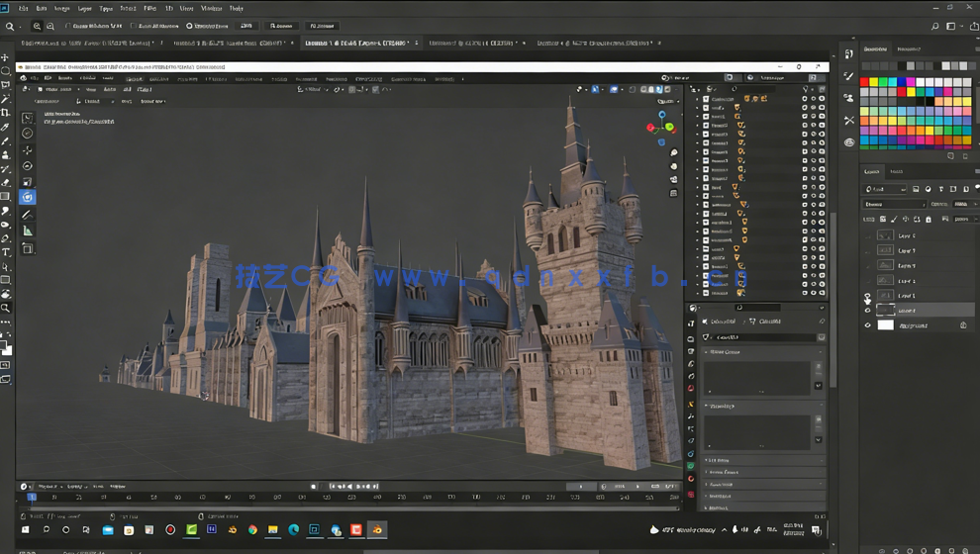Screen dimensions: 980x554
Task: Open the red World properties tab icon
Action: point(691,389)
